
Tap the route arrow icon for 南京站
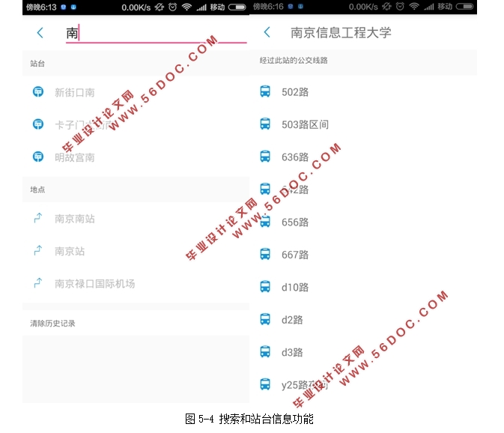point(38,250)
